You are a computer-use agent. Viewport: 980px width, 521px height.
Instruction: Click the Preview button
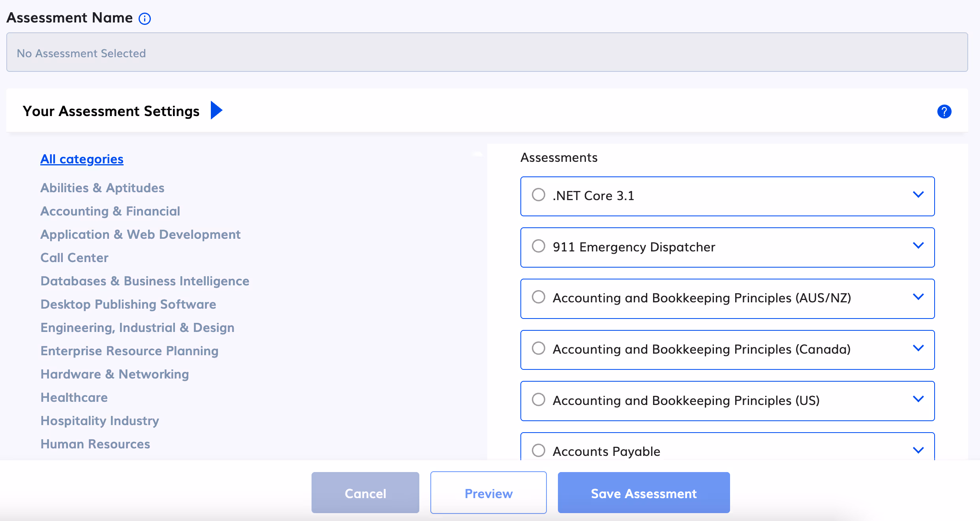(488, 493)
